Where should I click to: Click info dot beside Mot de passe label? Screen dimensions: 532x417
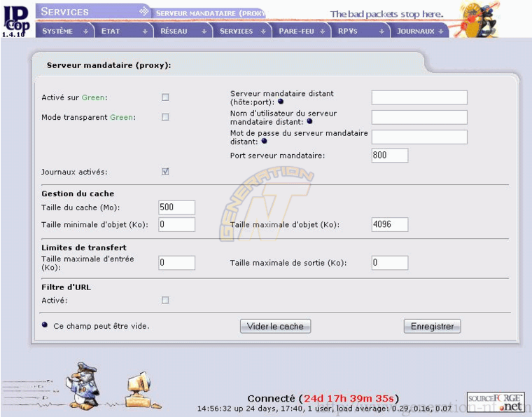(x=264, y=141)
